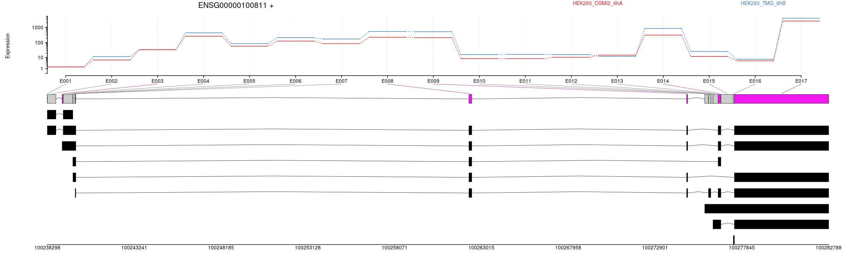Click the 10 tick on expression axis
Screen dimensions: 868x253
tap(41, 57)
